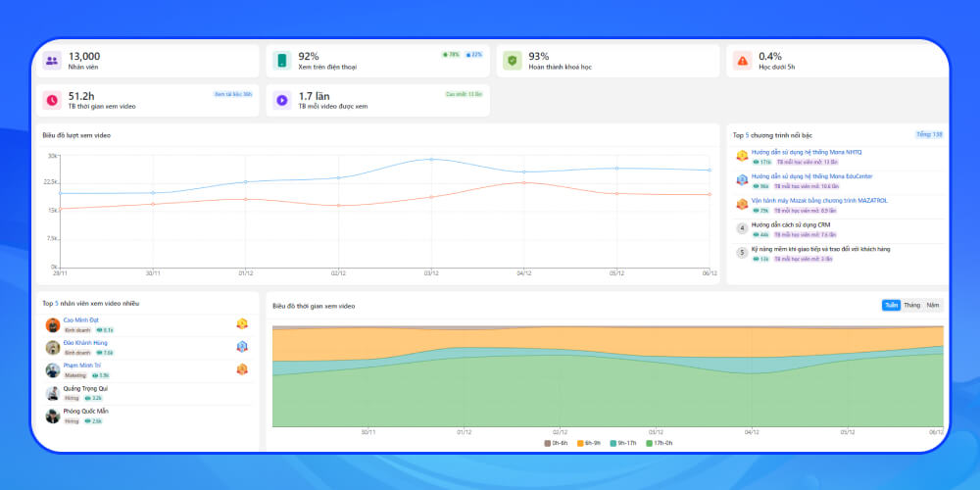The height and width of the screenshot is (490, 980).
Task: Click the gold rank 1 medal for Mona NHTQ
Action: [742, 156]
